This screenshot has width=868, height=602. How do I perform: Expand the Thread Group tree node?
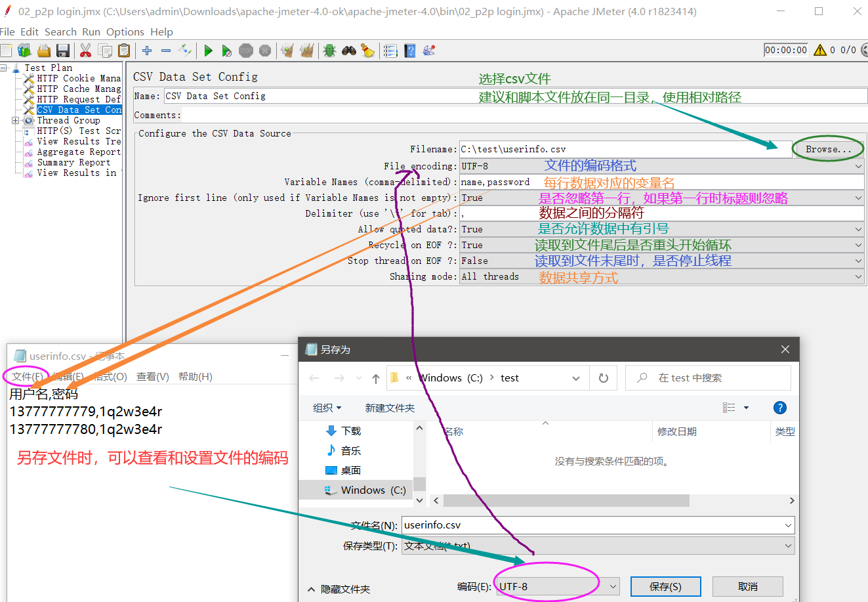15,121
